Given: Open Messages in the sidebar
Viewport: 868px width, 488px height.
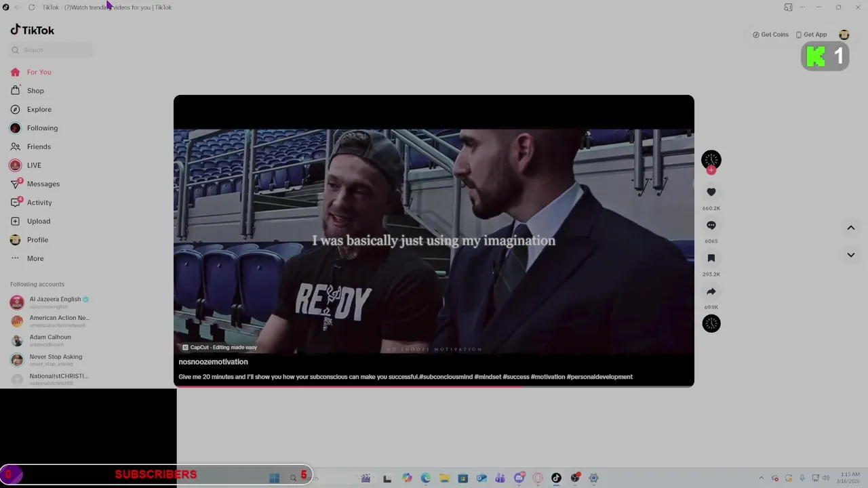Looking at the screenshot, I should (43, 184).
